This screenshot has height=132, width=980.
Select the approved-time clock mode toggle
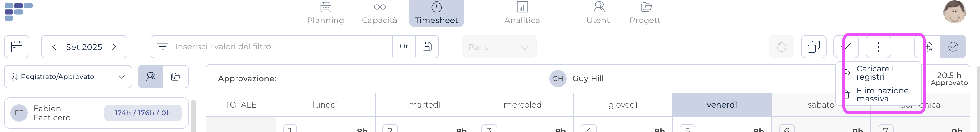[953, 47]
